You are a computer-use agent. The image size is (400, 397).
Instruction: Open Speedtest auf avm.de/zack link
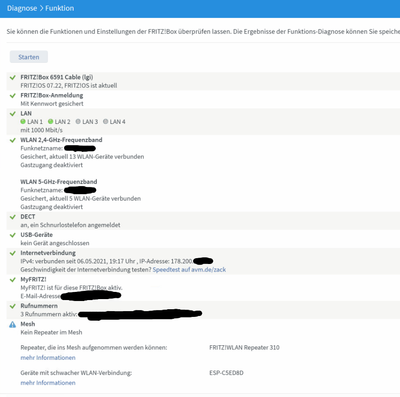point(189,269)
